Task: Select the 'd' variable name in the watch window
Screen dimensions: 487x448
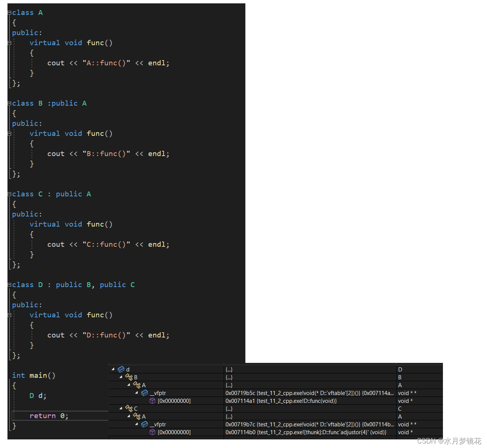Action: [x=128, y=370]
